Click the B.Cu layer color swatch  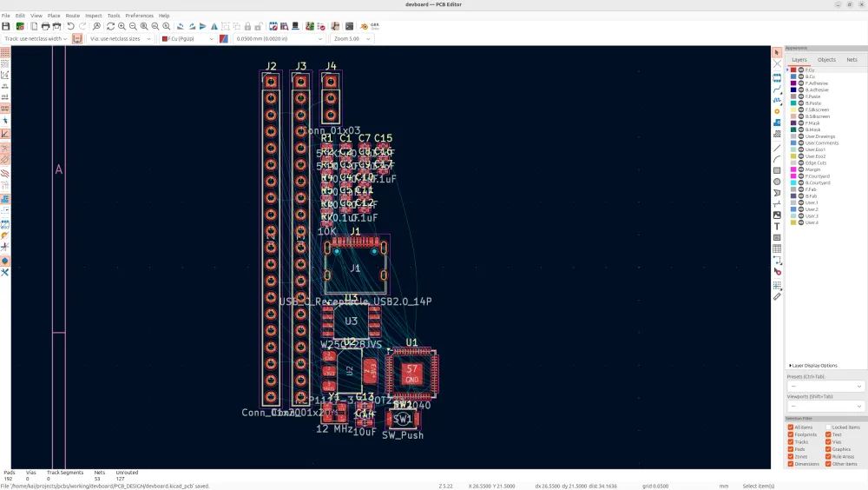pos(793,76)
